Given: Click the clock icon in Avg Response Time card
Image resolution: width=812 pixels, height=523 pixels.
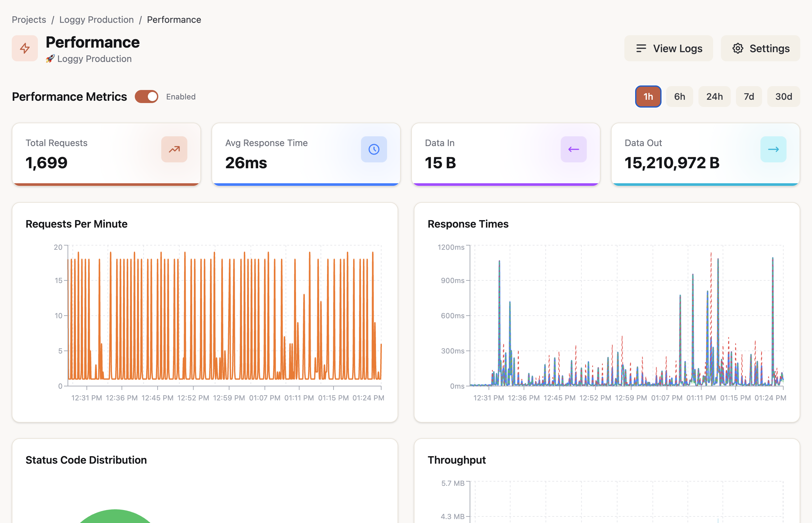Looking at the screenshot, I should [x=374, y=149].
